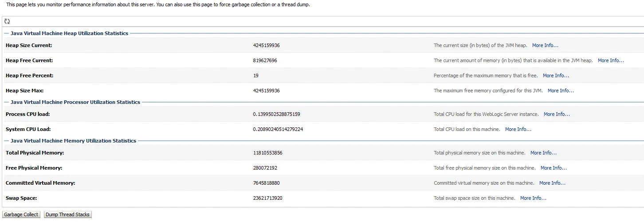Click the Processor Utilization Statistics section heading
The width and height of the screenshot is (644, 222).
click(x=75, y=102)
